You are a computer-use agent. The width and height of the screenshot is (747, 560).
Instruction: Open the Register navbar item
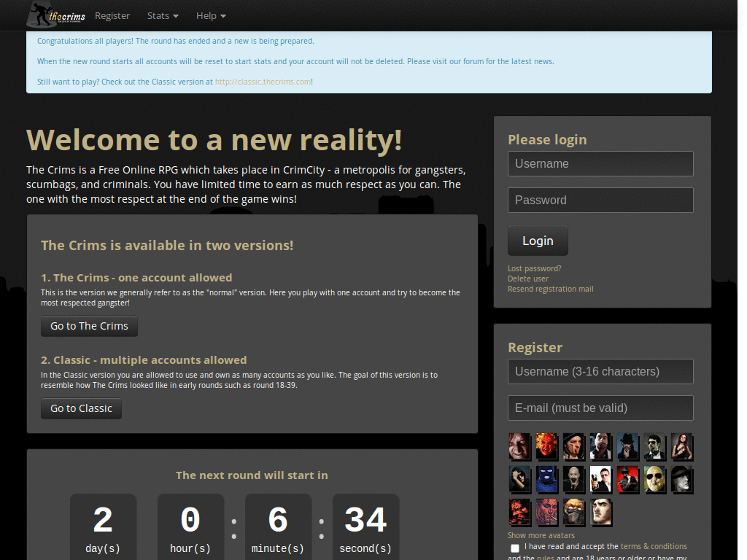(112, 16)
